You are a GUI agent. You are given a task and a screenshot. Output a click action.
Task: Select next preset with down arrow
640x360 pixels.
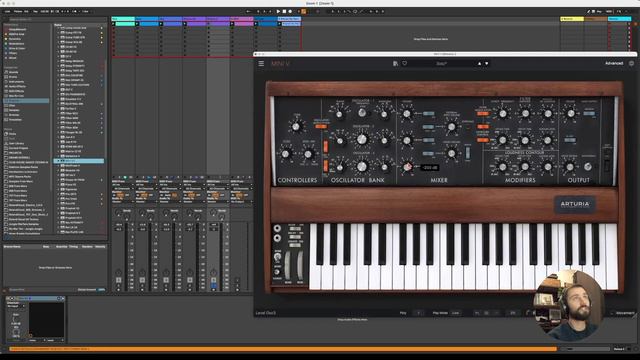point(487,64)
